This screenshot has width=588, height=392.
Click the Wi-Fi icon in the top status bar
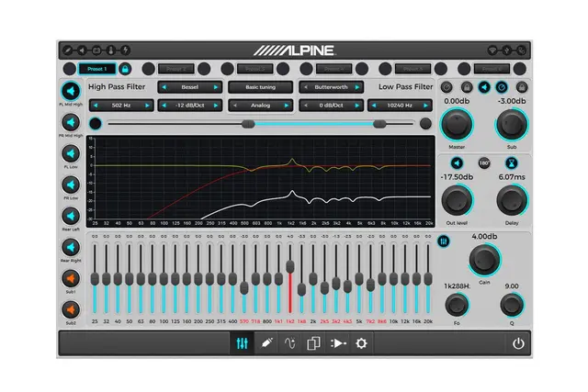tap(492, 50)
